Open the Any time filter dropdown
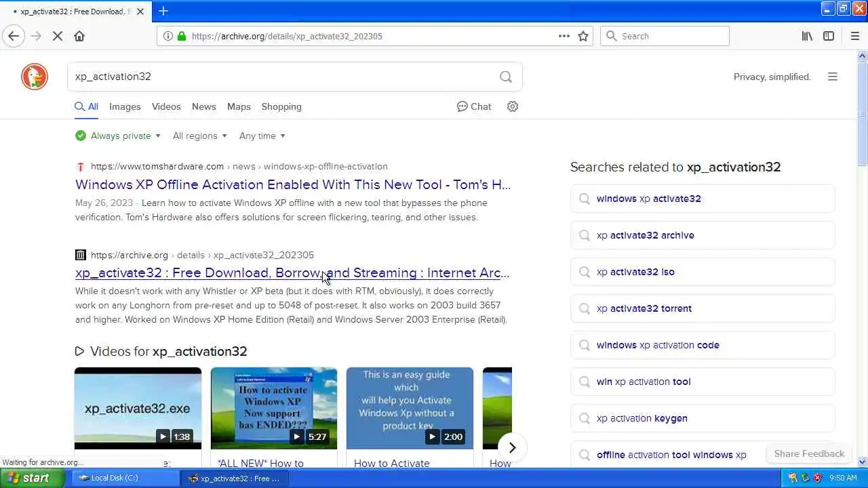This screenshot has width=868, height=488. [262, 136]
